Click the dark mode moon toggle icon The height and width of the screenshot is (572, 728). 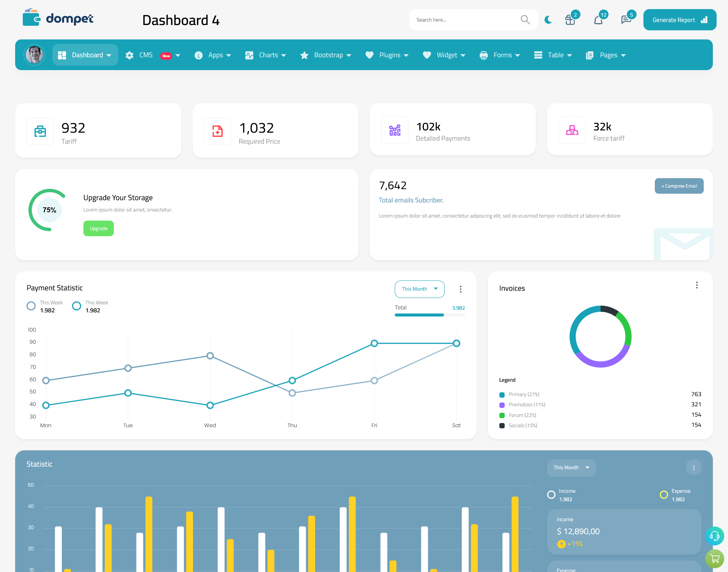tap(548, 20)
